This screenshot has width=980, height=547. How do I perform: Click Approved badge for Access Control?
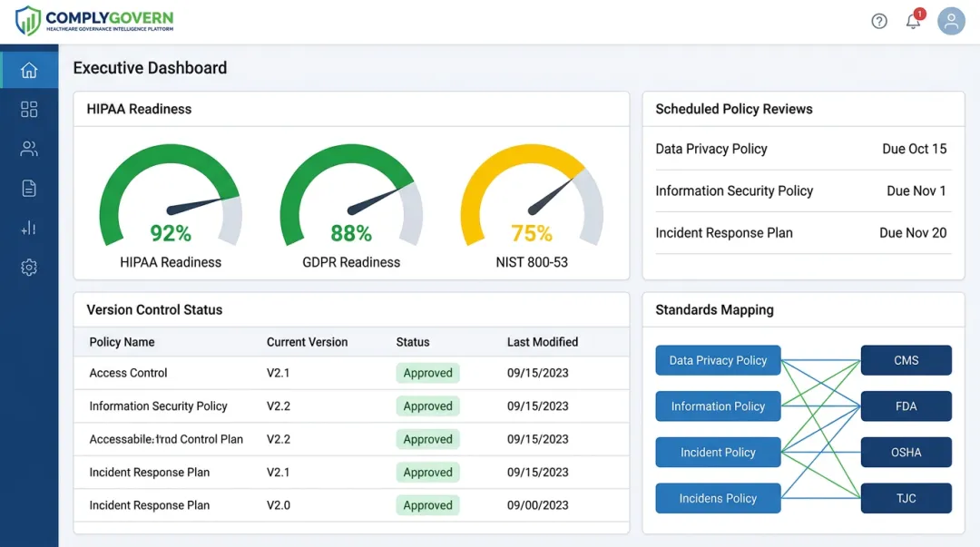427,373
